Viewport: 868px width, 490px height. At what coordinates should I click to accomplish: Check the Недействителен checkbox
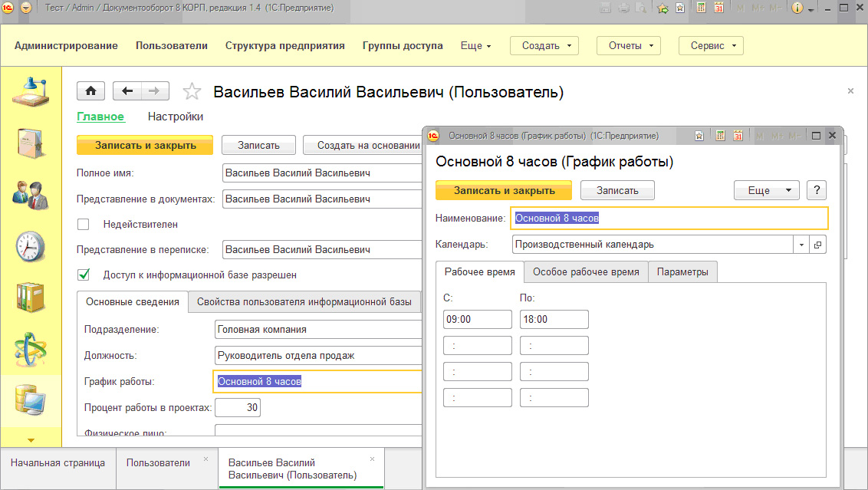click(x=84, y=225)
